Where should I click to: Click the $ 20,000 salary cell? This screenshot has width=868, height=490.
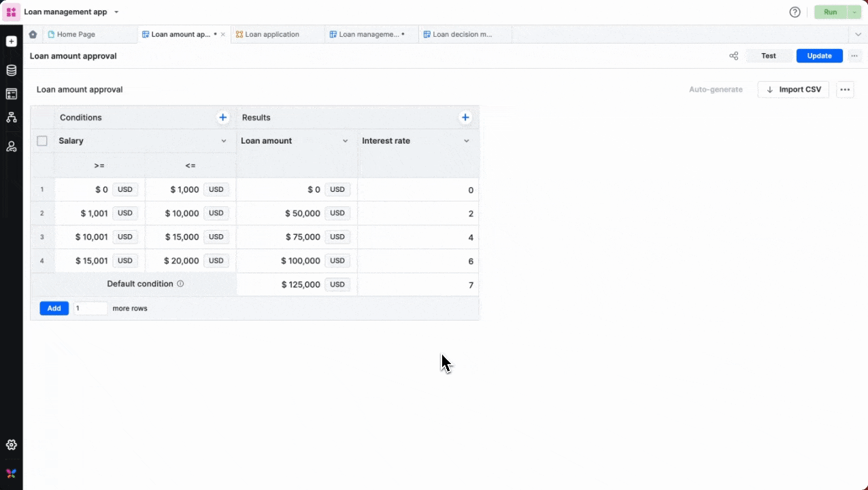pyautogui.click(x=190, y=261)
